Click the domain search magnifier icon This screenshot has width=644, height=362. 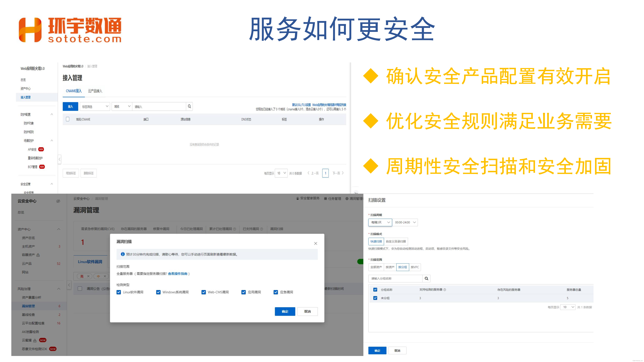[x=189, y=106]
